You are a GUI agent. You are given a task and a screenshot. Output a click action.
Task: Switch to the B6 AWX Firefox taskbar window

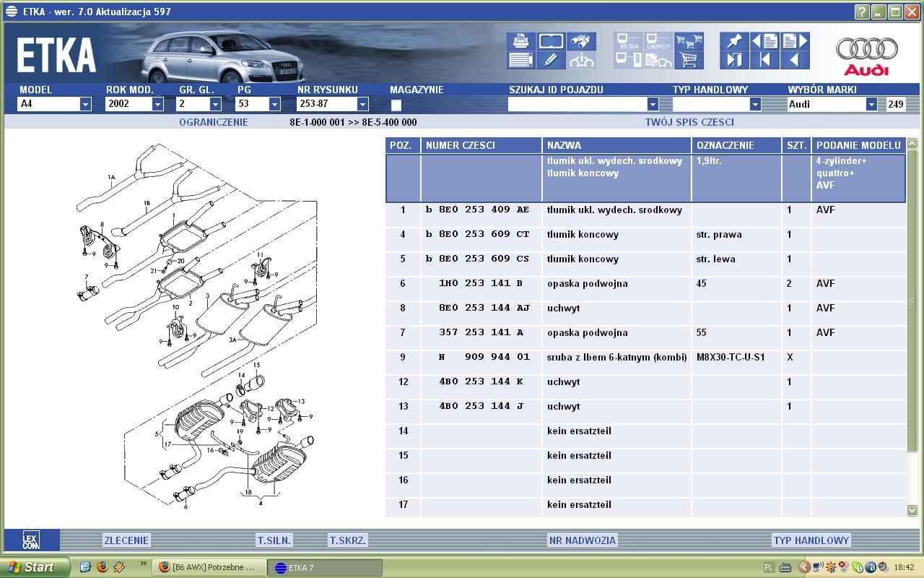209,567
